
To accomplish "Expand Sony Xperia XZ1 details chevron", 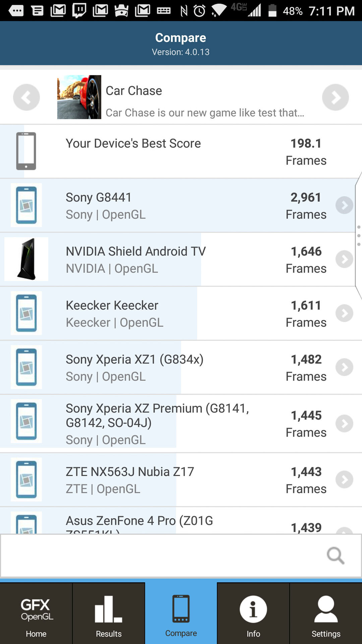I will [x=344, y=367].
